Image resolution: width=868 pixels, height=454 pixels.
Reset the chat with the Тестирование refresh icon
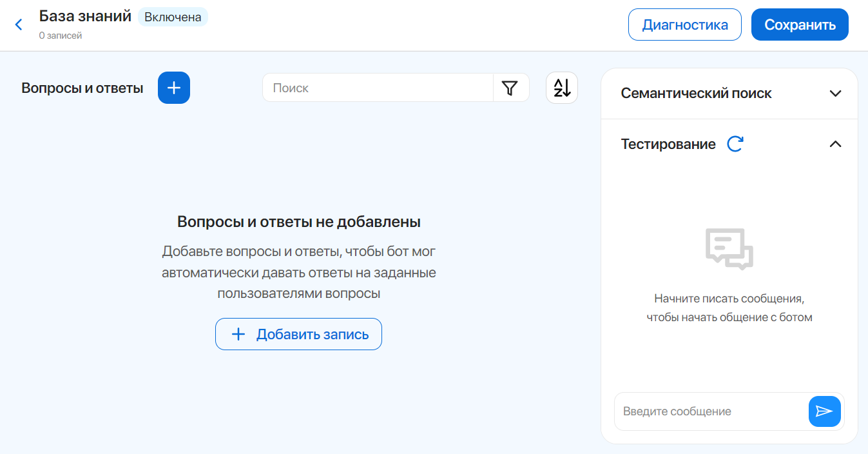coord(735,144)
